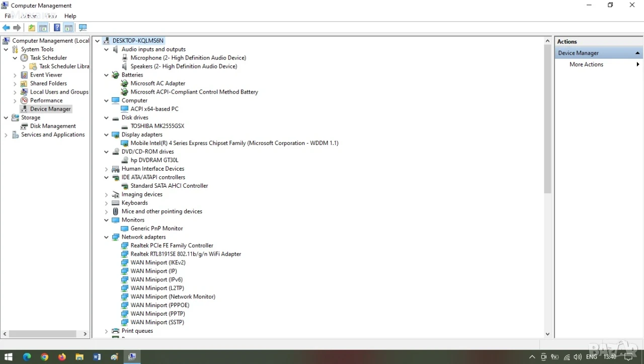The width and height of the screenshot is (644, 364).
Task: Select ACPI x64-based PC entry
Action: [x=154, y=109]
